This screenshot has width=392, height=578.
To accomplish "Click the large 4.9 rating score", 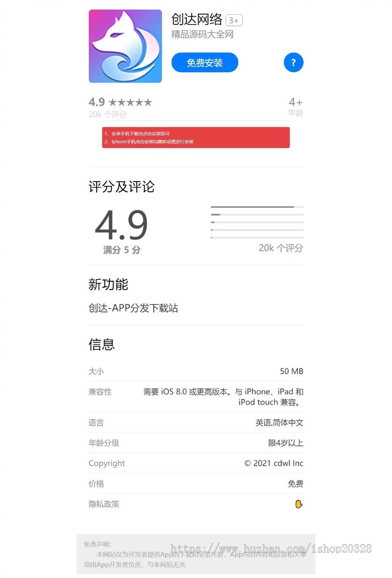I will 122,225.
